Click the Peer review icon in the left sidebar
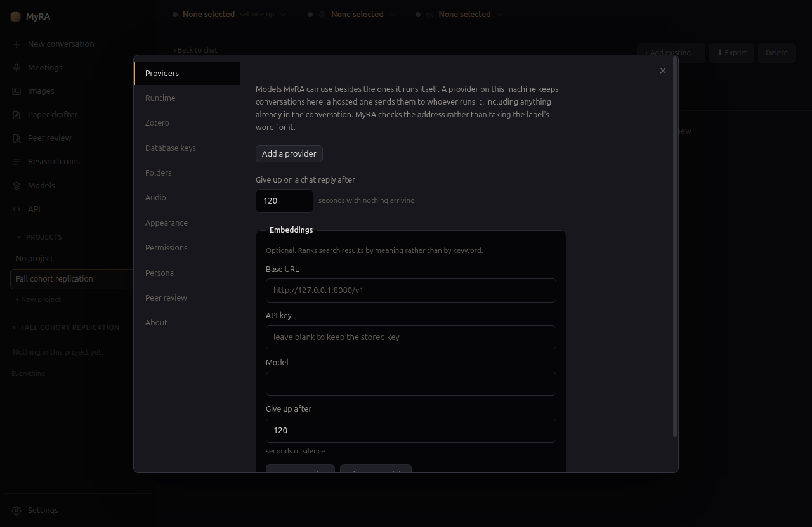Viewport: 812px width, 527px height. (16, 138)
